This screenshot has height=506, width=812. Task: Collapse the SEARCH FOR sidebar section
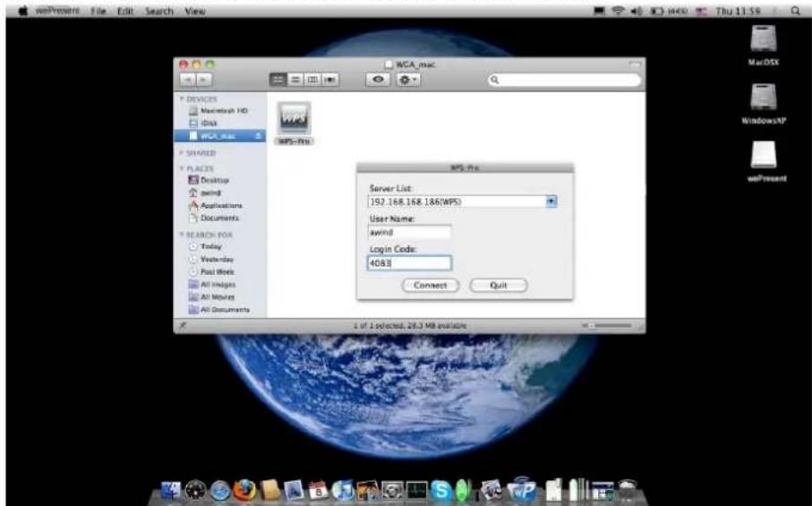pos(183,236)
